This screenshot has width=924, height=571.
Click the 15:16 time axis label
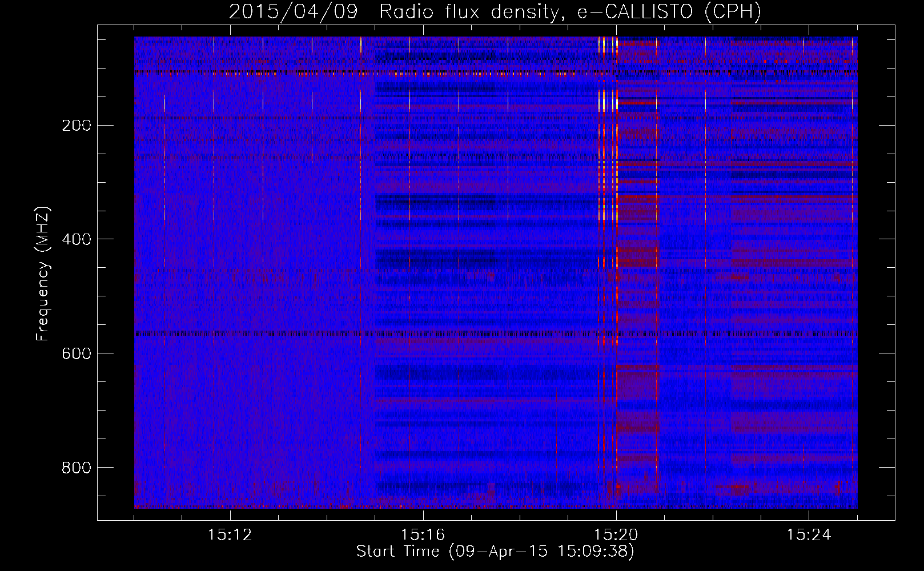tap(423, 535)
